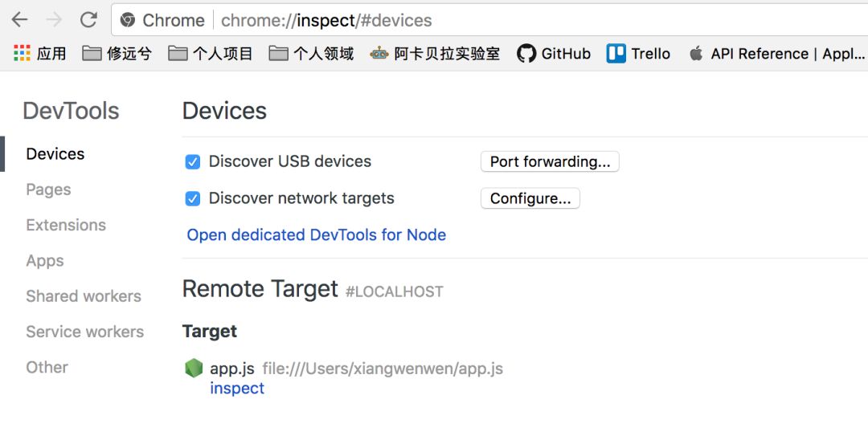Open dedicated DevTools for Node link
This screenshot has width=868, height=444.
point(317,235)
